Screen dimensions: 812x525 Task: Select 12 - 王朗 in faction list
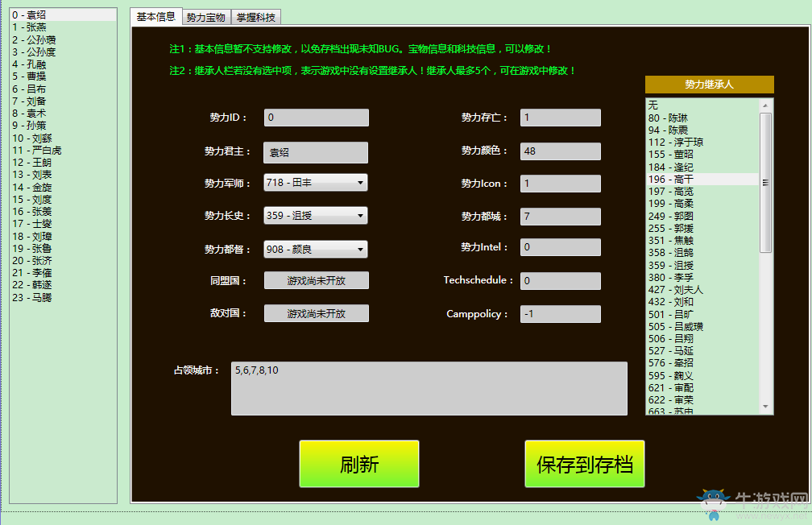(63, 163)
